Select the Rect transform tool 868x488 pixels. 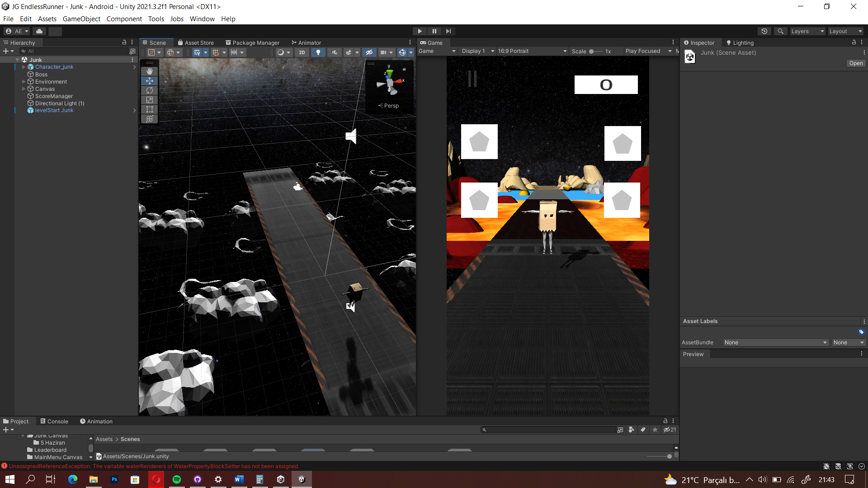point(150,109)
